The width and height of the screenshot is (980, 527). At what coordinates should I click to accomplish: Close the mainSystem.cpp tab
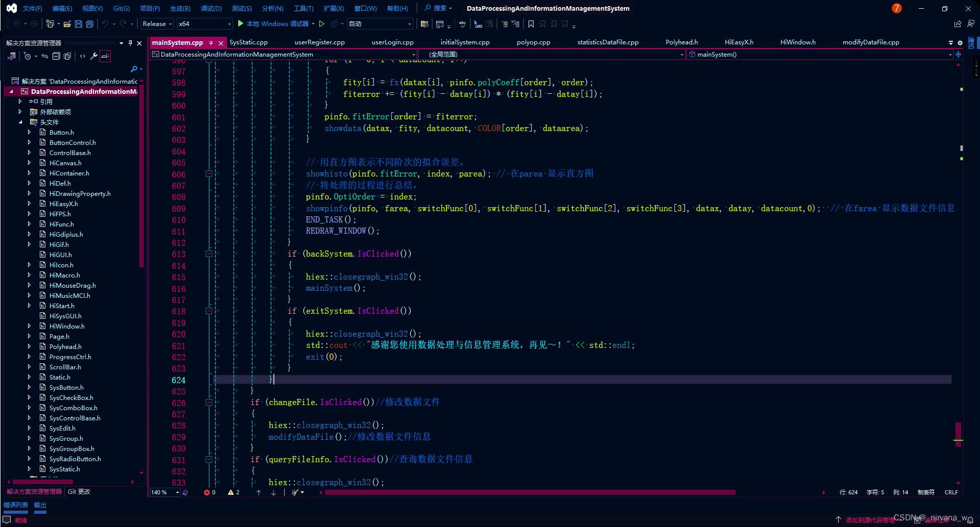(x=221, y=43)
